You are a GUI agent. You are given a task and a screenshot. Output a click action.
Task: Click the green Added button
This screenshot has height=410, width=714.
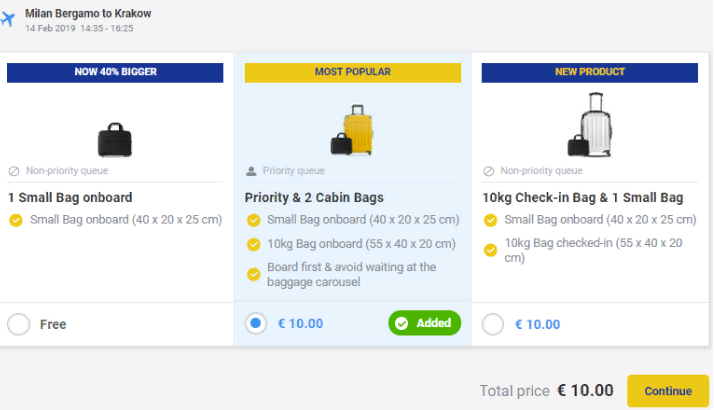(x=424, y=323)
